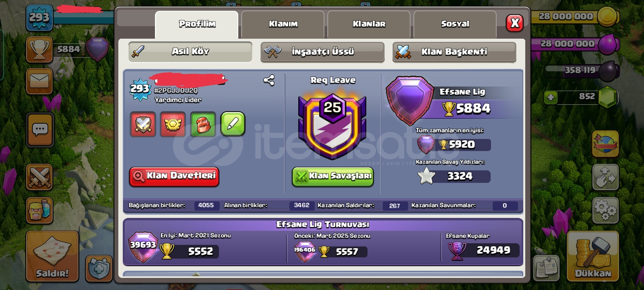Open the Klanlar tab

pos(369,24)
